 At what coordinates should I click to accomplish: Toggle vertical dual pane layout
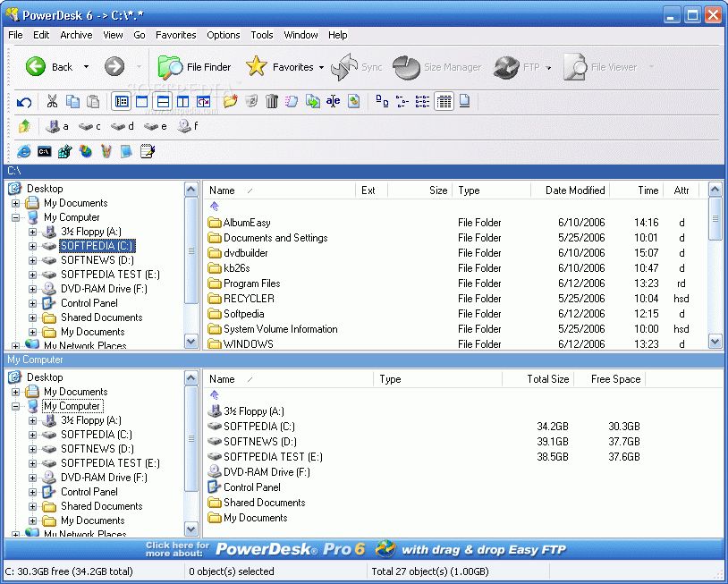[x=183, y=101]
